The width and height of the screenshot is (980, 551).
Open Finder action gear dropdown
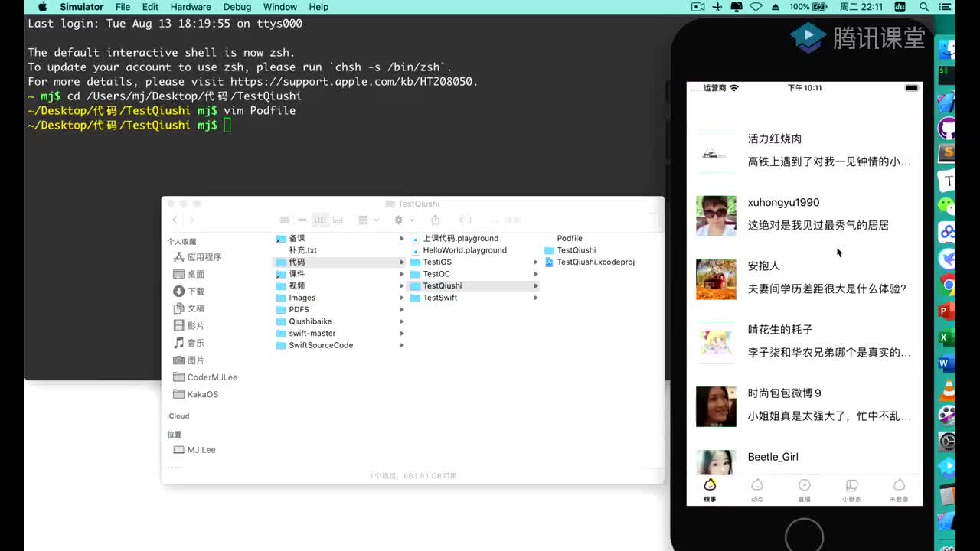(403, 220)
